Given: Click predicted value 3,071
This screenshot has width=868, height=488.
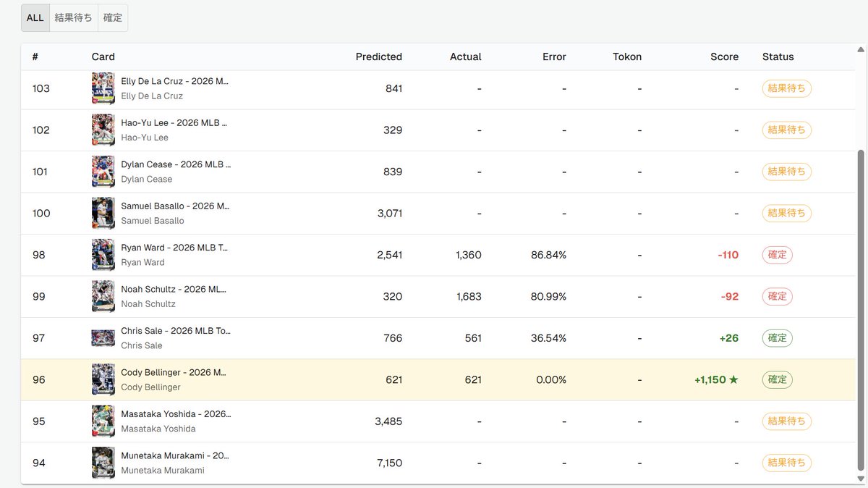Looking at the screenshot, I should (x=389, y=214).
